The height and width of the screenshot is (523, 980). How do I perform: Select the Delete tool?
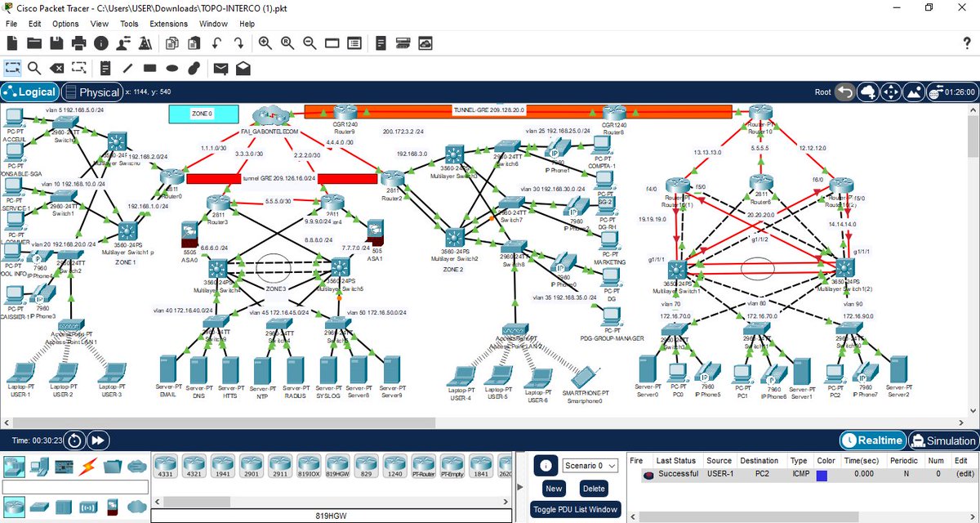[x=56, y=68]
